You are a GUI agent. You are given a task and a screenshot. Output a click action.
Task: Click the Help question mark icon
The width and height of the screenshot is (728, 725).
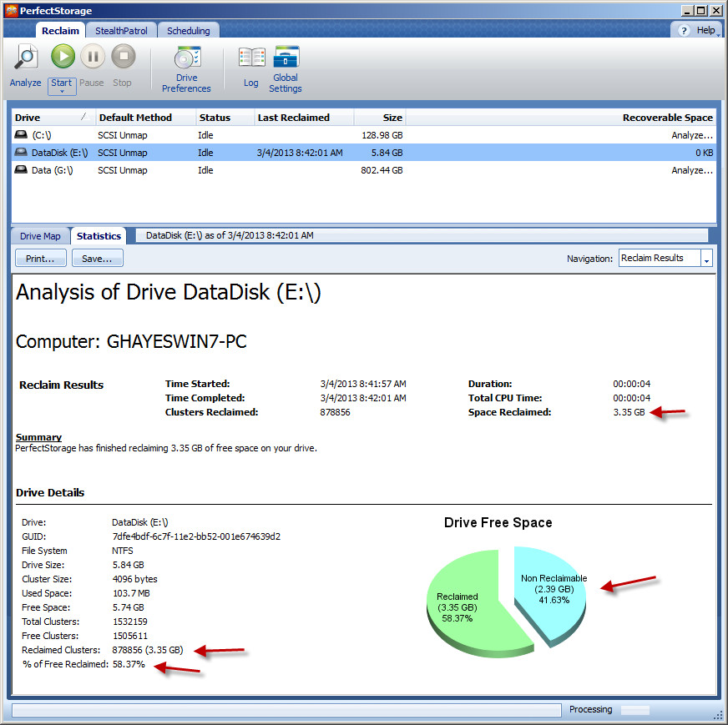[684, 31]
